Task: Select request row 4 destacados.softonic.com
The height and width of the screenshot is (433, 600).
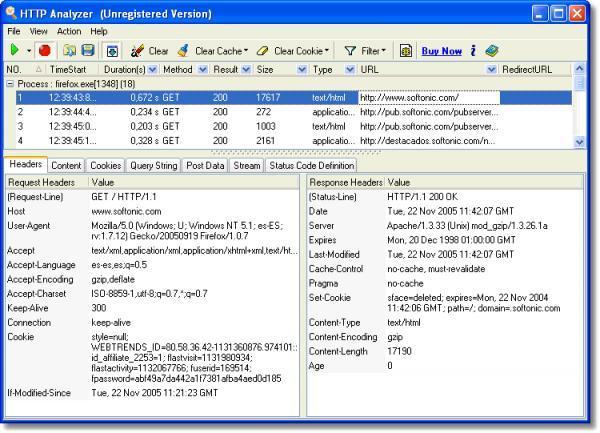Action: click(294, 141)
